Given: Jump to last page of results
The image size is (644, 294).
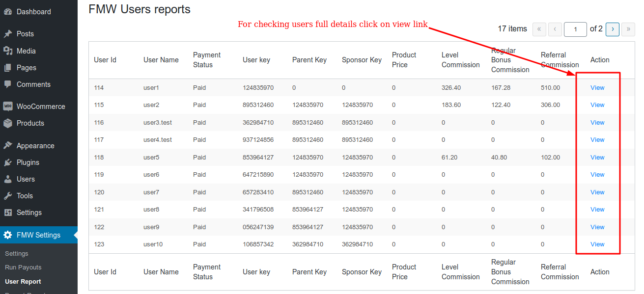Looking at the screenshot, I should click(x=628, y=29).
